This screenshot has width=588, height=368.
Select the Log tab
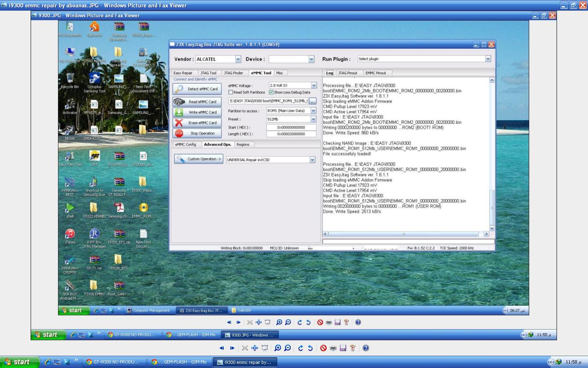pos(330,73)
